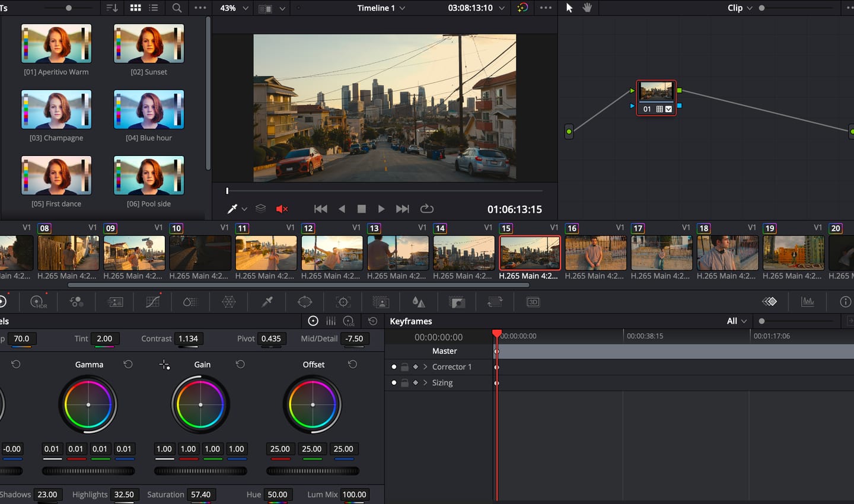Viewport: 854px width, 504px height.
Task: Stop playback
Action: [362, 209]
